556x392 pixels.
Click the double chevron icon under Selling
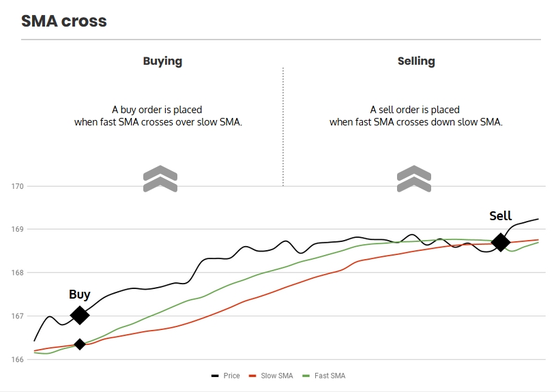(x=414, y=179)
